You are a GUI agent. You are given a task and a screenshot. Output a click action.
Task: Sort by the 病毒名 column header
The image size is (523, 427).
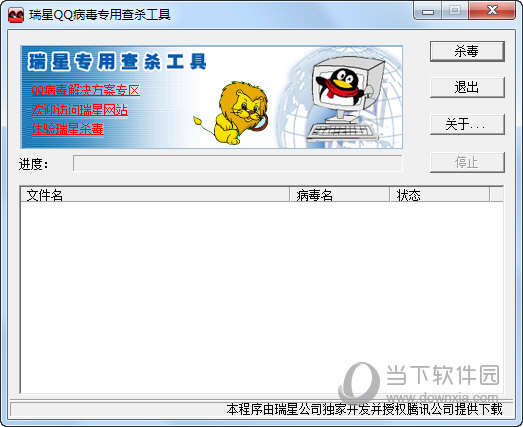(340, 195)
